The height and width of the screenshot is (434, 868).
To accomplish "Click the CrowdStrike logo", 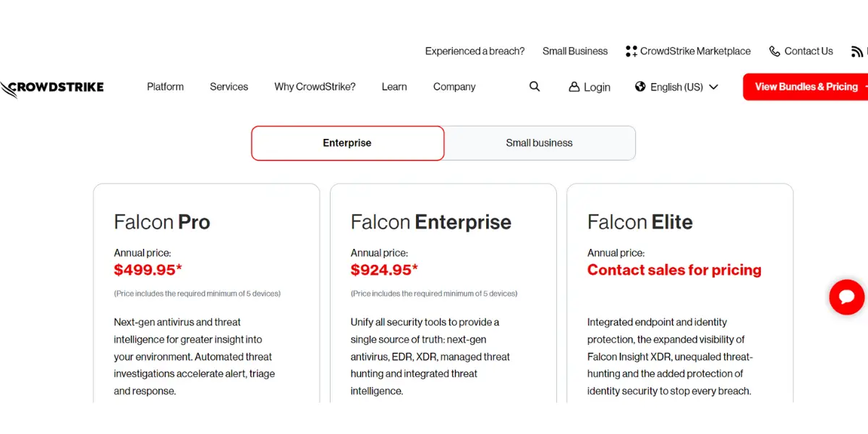I will click(52, 88).
